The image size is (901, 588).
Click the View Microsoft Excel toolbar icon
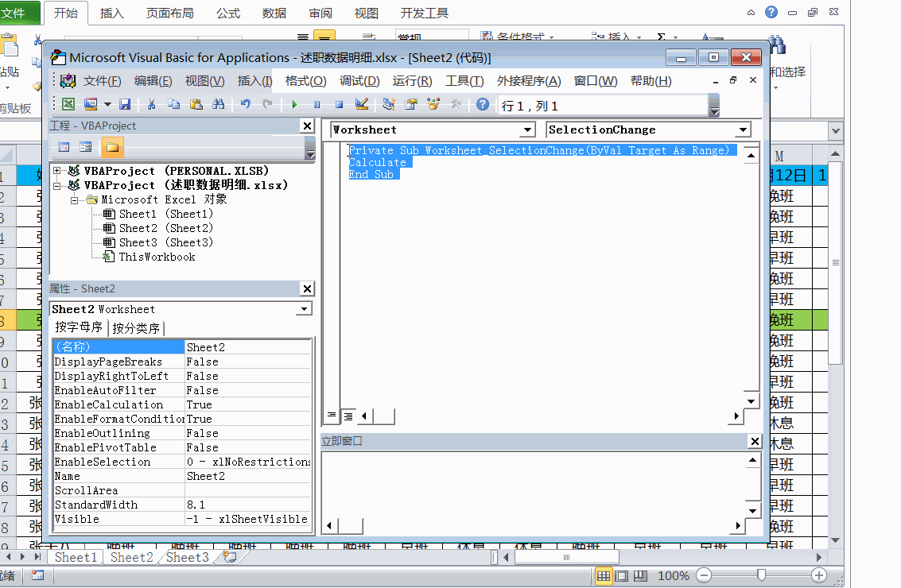[68, 104]
